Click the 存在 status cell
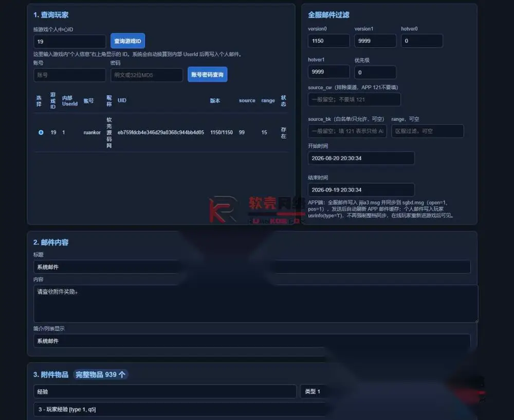 (284, 132)
